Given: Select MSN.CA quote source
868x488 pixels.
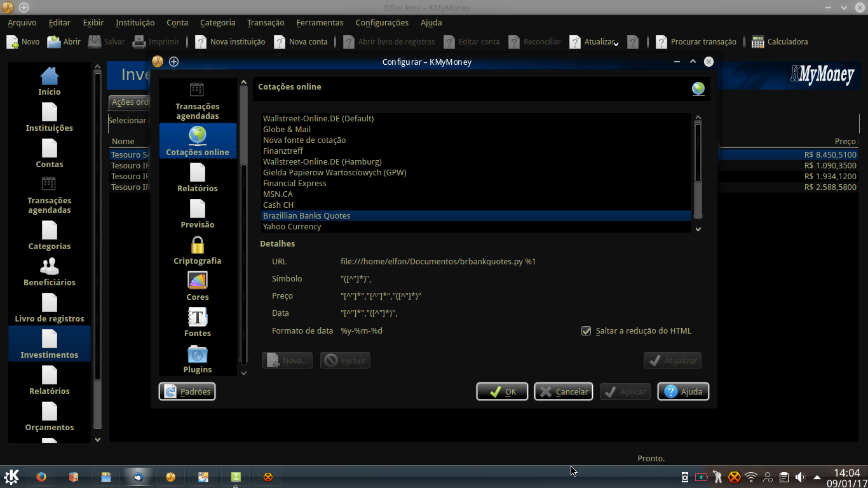Looking at the screenshot, I should pos(476,194).
